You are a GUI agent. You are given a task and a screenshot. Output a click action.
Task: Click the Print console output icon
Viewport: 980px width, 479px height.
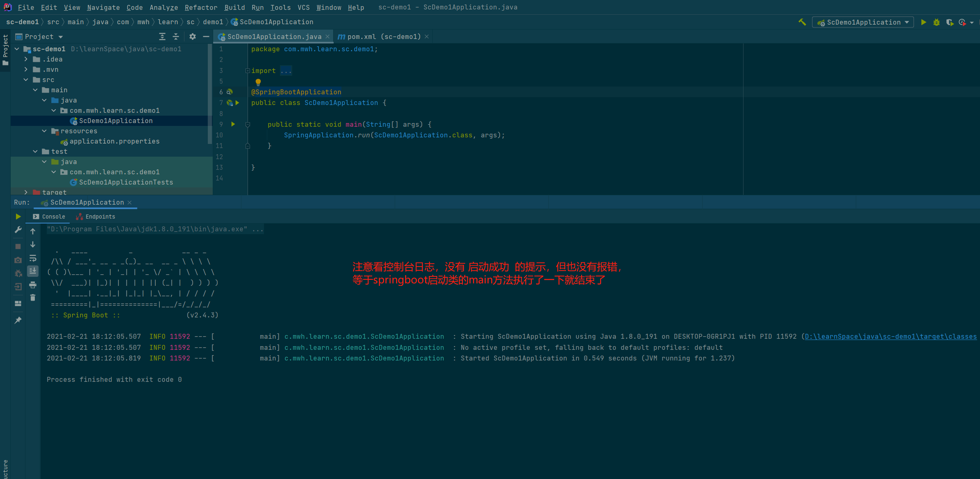point(33,285)
